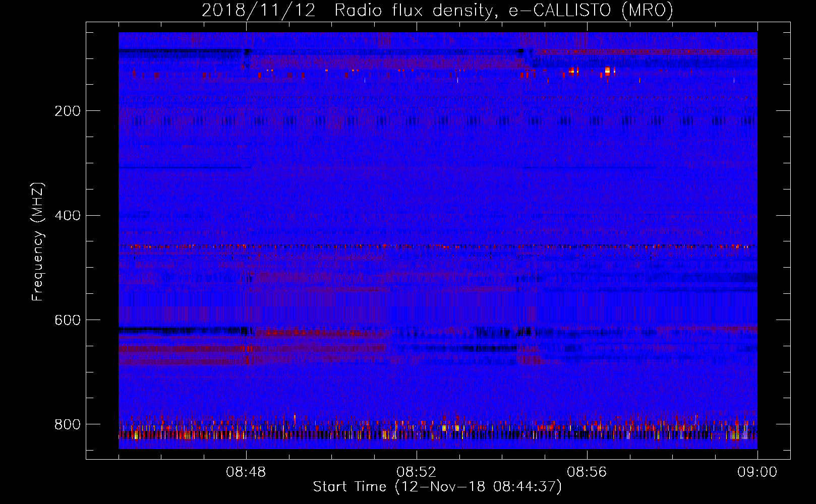Click the 08:56 time tick label
Image resolution: width=816 pixels, height=504 pixels.
pyautogui.click(x=587, y=472)
